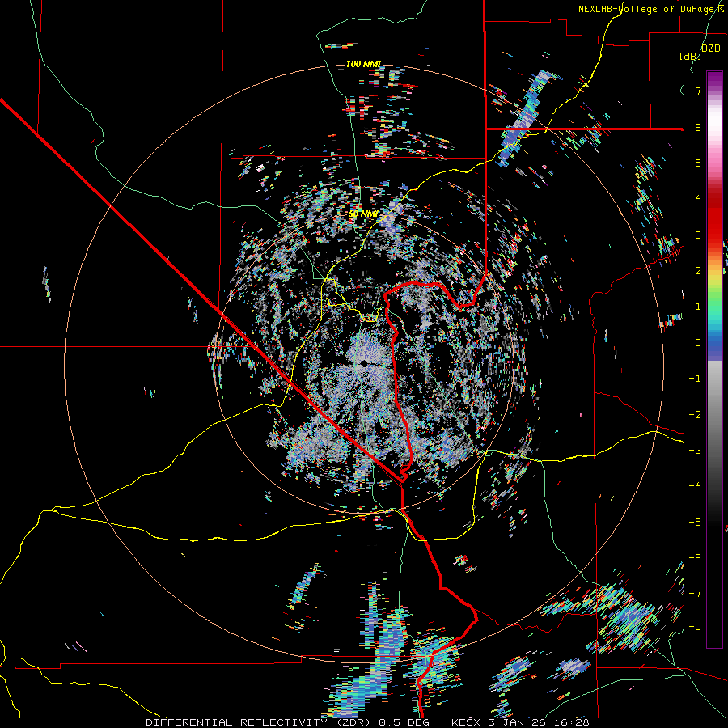728x728 pixels.
Task: Select the -1 value on the scale
Action: point(695,379)
